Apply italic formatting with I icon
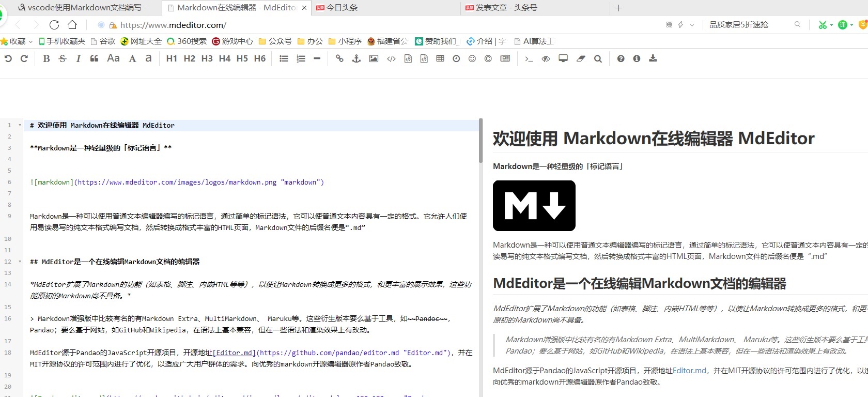This screenshot has height=397, width=868. (x=79, y=59)
